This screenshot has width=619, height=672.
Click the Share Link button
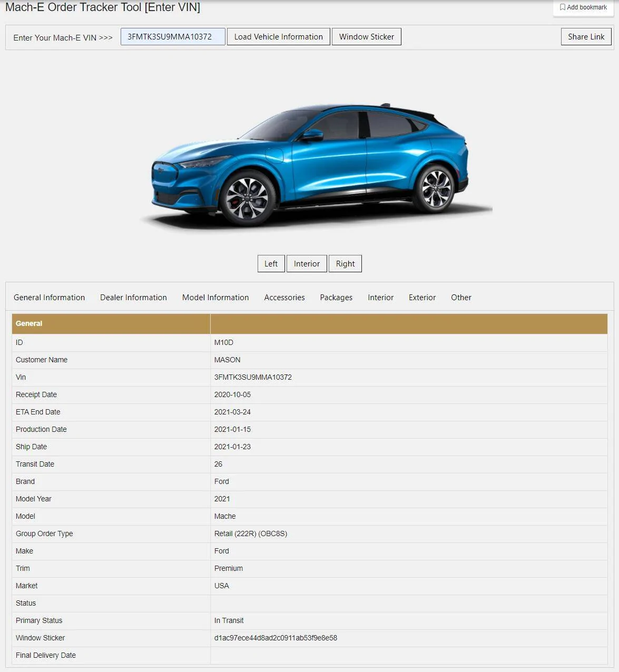586,37
